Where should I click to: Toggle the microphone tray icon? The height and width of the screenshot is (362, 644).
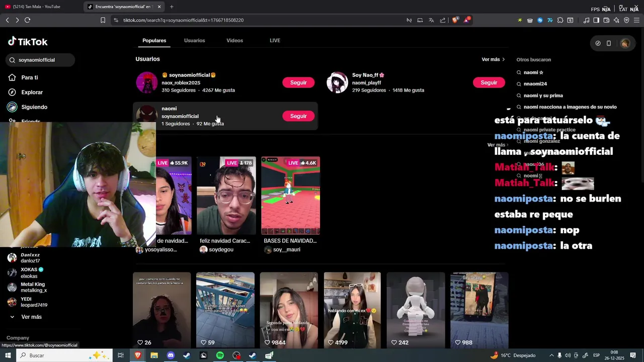(x=559, y=355)
